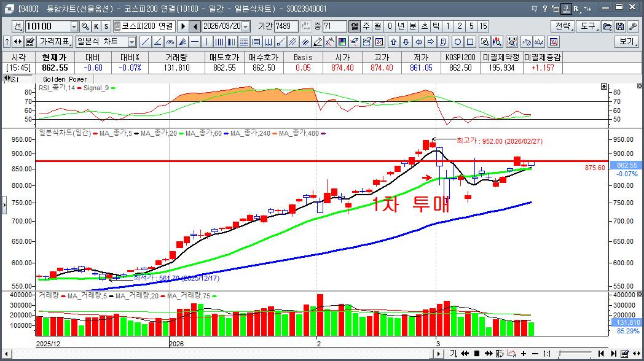The height and width of the screenshot is (361, 644).
Task: Click the fast-forward double arrow button
Action: tap(489, 354)
